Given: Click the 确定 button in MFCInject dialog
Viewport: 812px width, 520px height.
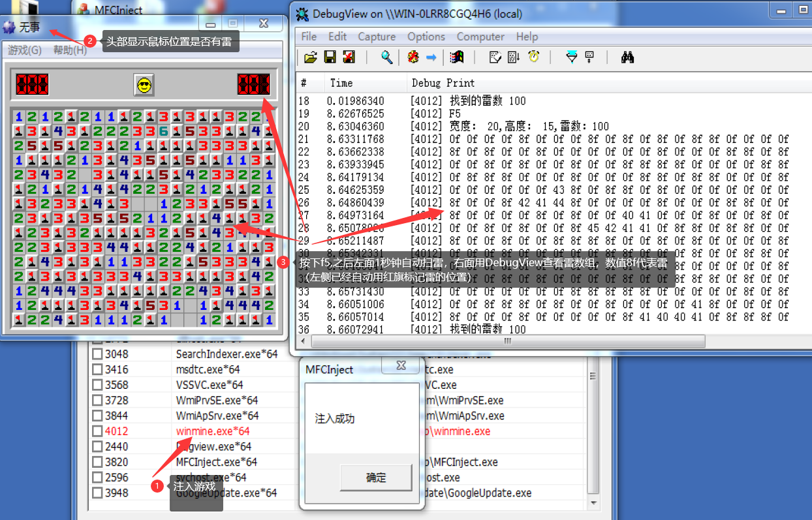Looking at the screenshot, I should point(376,478).
